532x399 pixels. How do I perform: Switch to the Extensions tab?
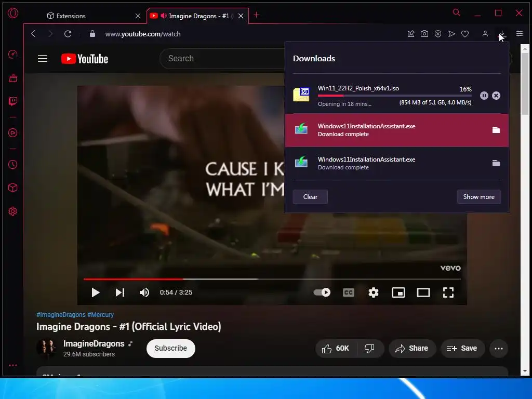pyautogui.click(x=88, y=16)
